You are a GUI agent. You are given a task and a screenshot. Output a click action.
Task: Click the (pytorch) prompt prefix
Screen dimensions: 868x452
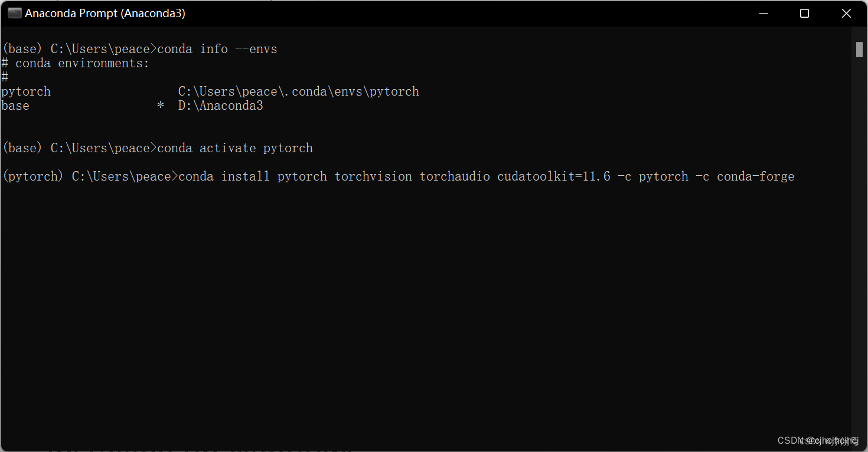point(33,176)
